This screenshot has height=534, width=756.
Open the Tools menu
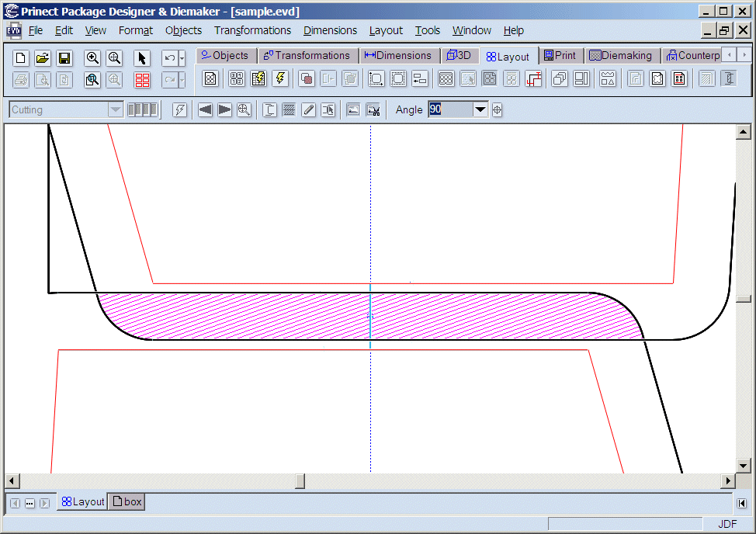[x=428, y=30]
